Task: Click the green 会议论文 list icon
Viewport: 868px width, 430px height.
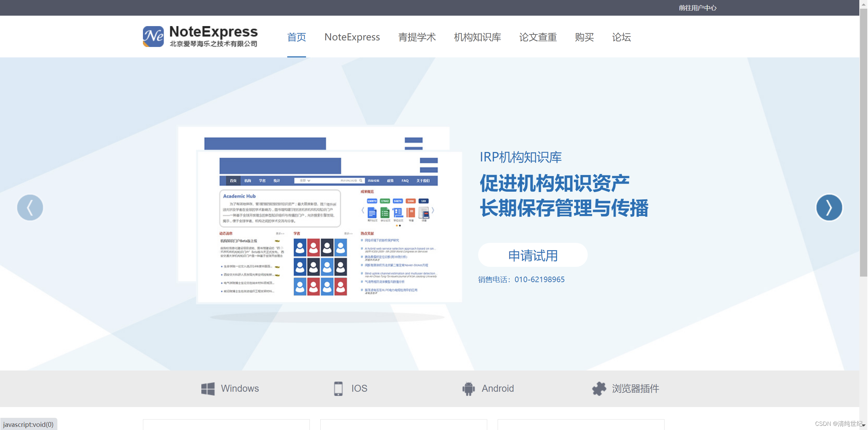Action: coord(385,213)
